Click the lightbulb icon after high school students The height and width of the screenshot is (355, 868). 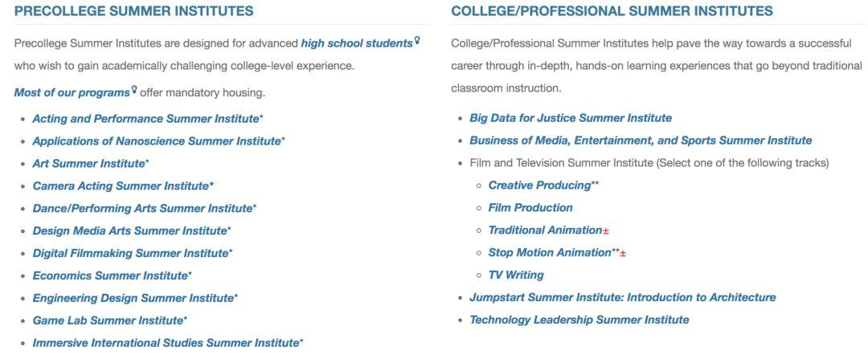(x=416, y=41)
